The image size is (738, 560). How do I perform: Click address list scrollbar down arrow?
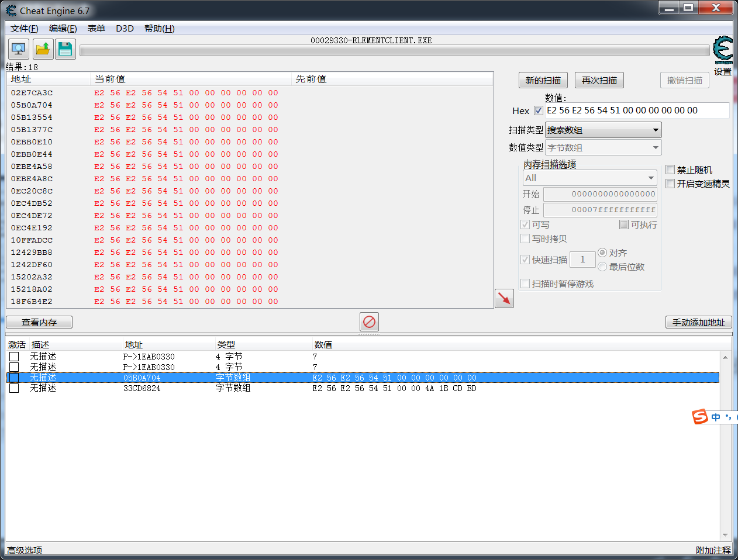point(725,535)
